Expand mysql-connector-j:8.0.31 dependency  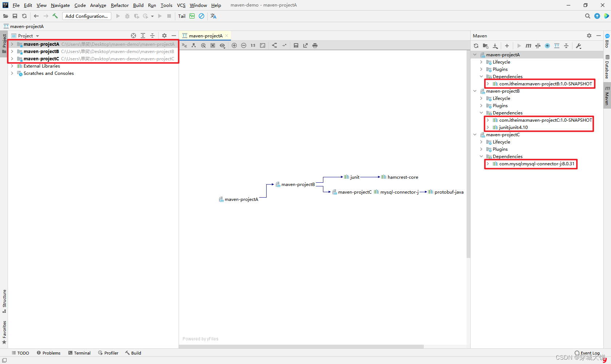(488, 164)
